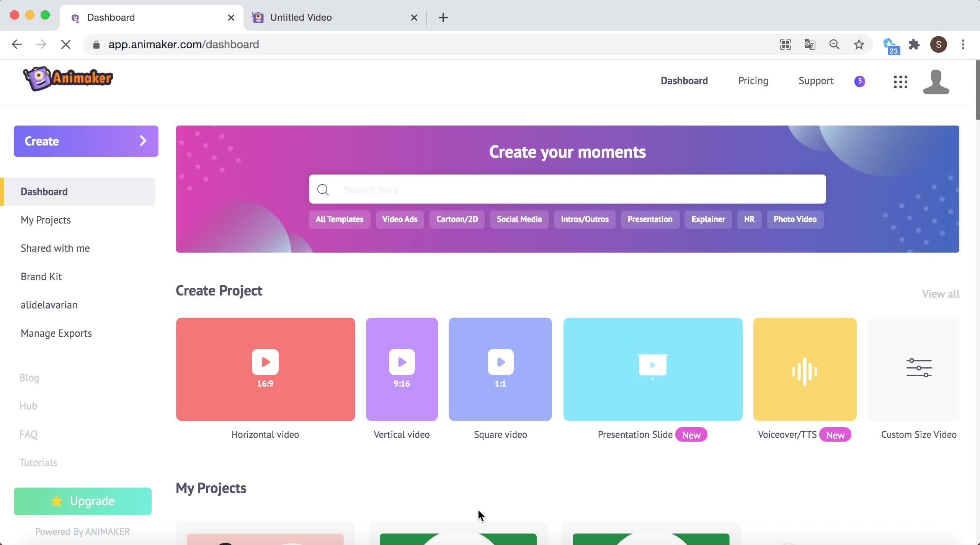Bookmark page with star icon

click(859, 44)
